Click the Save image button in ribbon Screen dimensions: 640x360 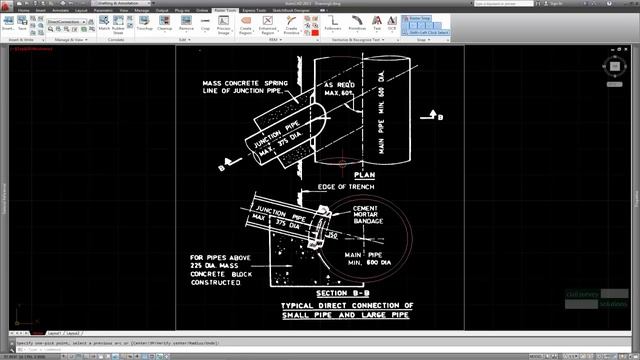22,23
